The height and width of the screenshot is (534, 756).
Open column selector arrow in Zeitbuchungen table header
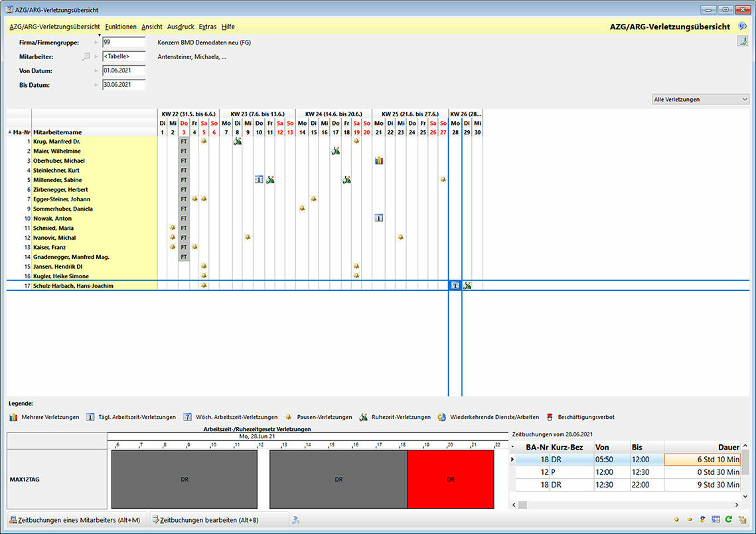513,447
